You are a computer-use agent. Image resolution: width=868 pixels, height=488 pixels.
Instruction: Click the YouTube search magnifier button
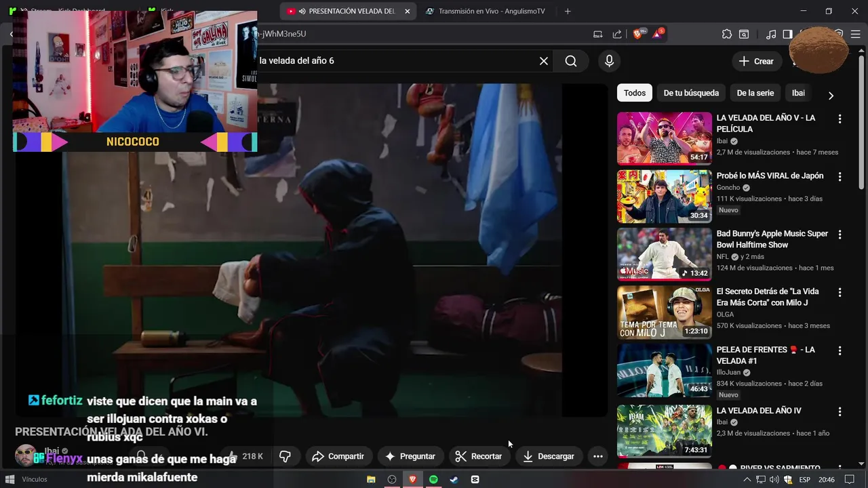click(x=571, y=61)
